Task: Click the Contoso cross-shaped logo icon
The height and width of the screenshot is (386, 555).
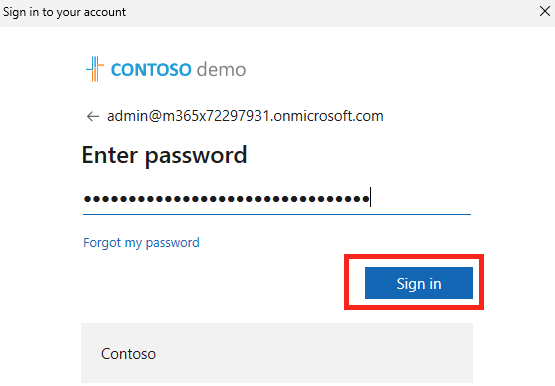Action: coord(95,69)
